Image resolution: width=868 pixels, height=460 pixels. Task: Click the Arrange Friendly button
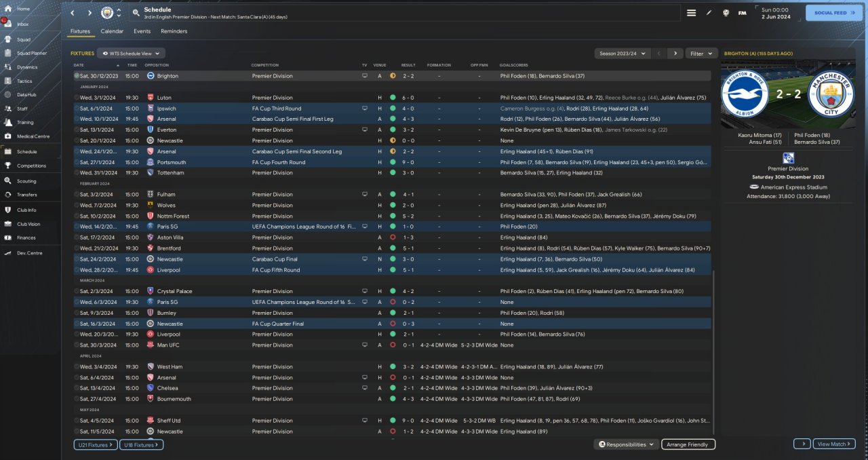(x=688, y=444)
